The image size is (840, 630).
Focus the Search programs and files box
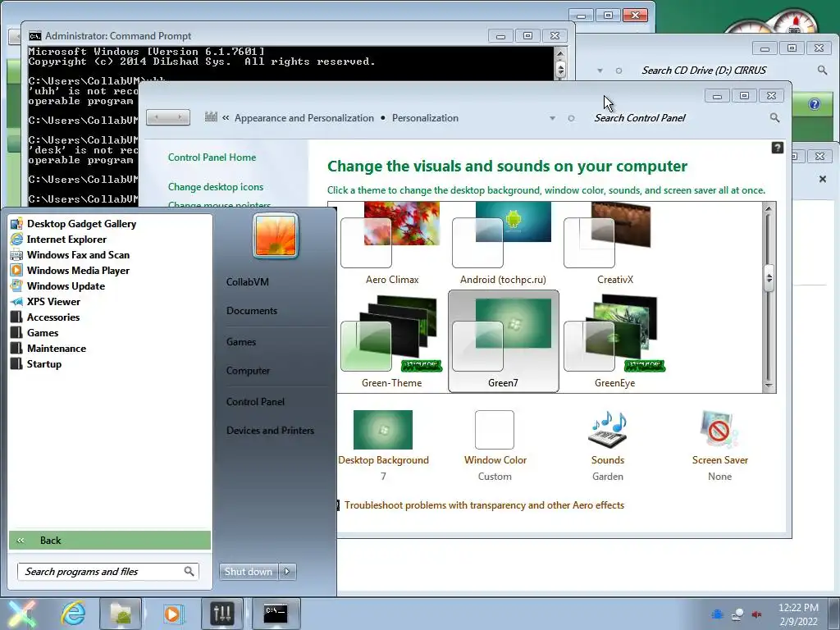[x=108, y=572]
